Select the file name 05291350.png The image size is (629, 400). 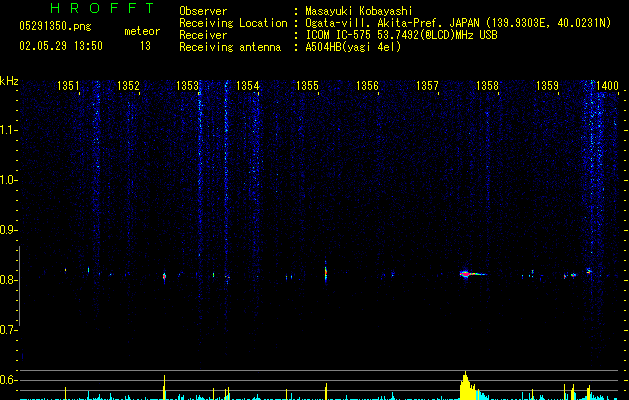point(55,27)
